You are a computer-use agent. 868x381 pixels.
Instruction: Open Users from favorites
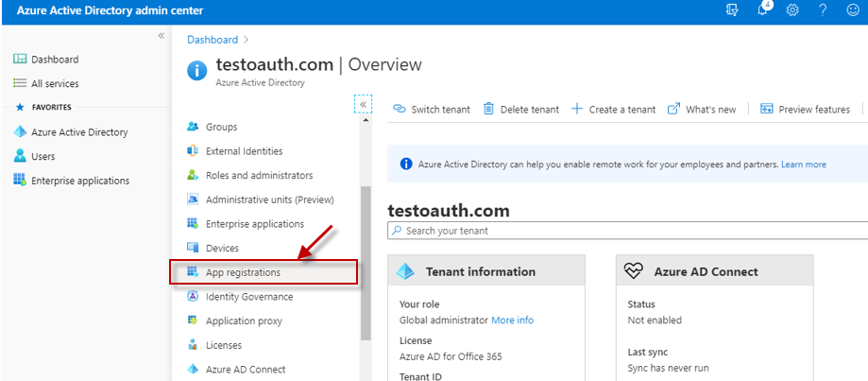pyautogui.click(x=43, y=157)
